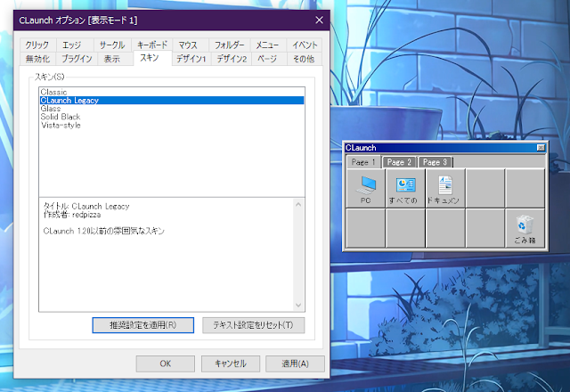Open the ページ tab

click(267, 59)
